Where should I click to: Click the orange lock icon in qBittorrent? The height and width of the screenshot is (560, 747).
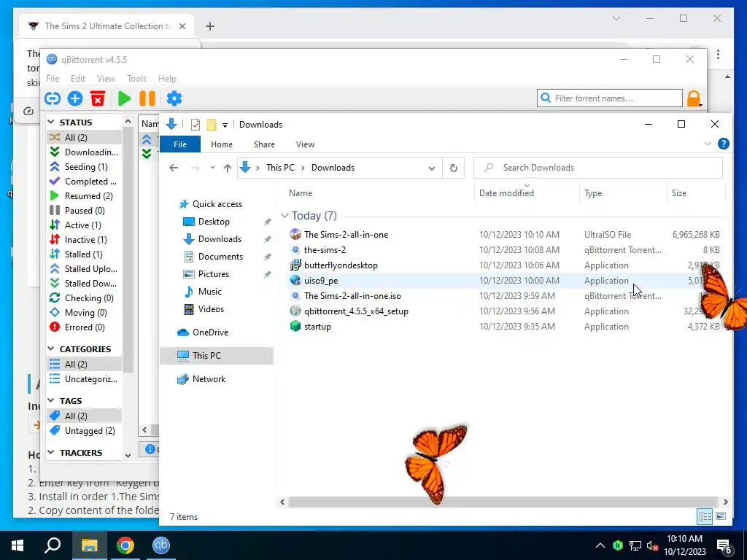coord(694,98)
